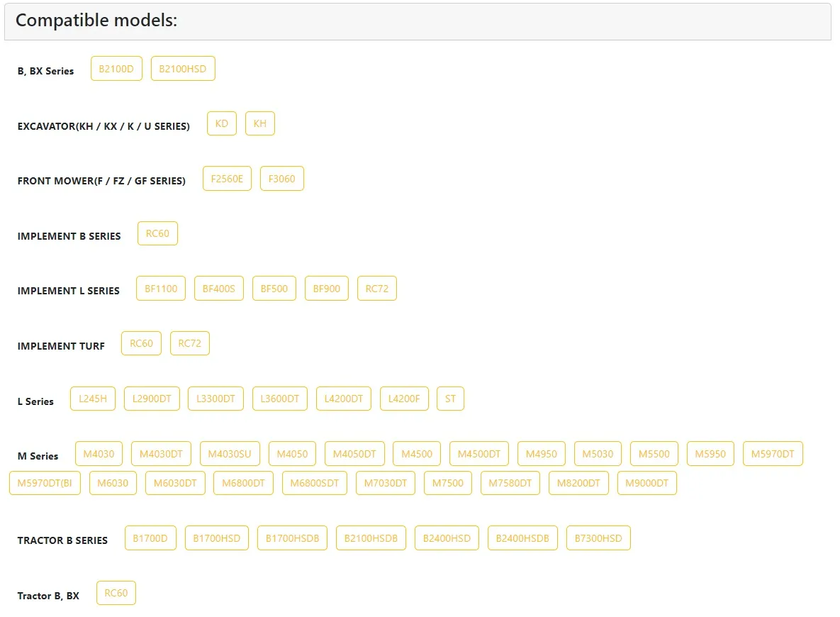
Task: Open the M4030SU model tag
Action: tap(230, 453)
